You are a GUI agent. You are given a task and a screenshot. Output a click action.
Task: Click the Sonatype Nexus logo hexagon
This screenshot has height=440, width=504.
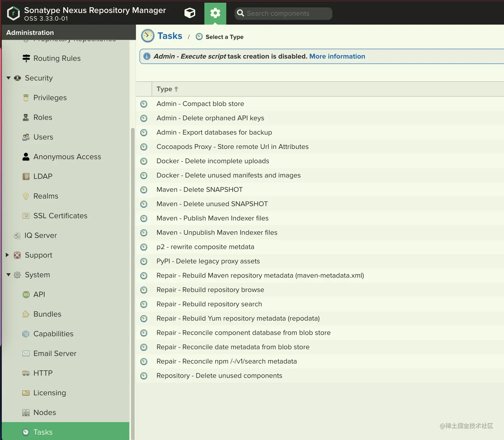point(13,13)
